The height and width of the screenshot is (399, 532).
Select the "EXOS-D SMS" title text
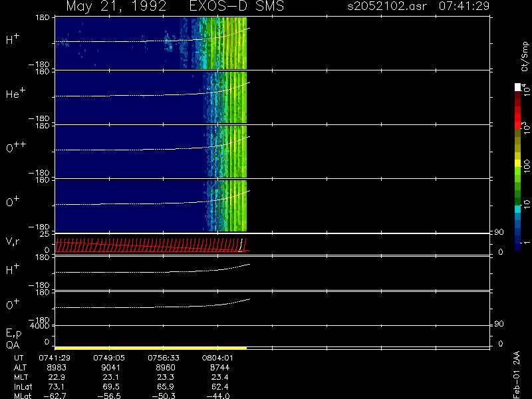(237, 6)
